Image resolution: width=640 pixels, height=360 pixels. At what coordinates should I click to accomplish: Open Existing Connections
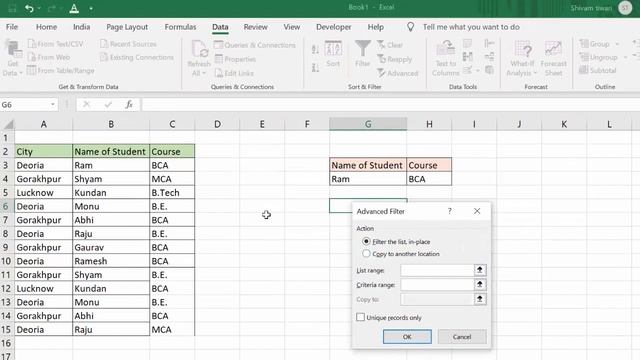click(137, 57)
